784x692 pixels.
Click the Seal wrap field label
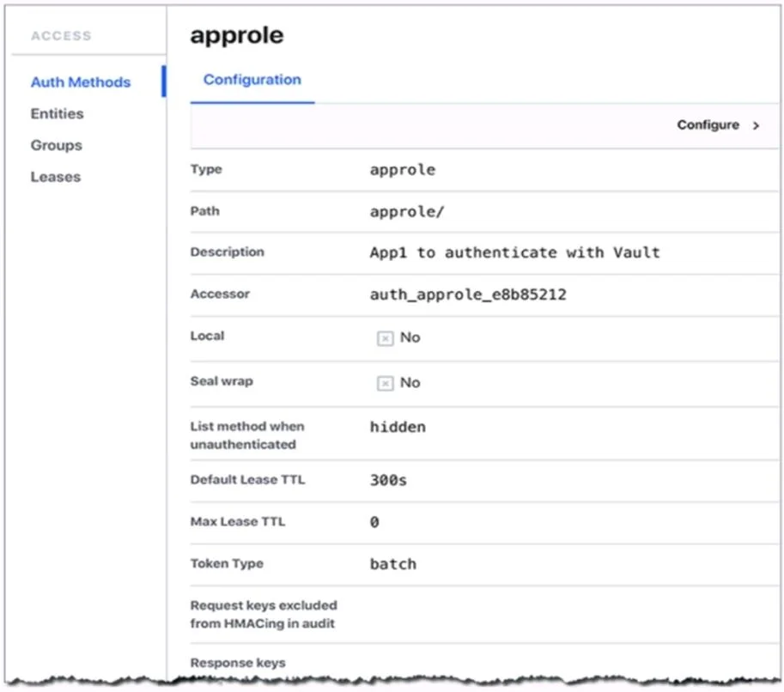click(x=222, y=381)
